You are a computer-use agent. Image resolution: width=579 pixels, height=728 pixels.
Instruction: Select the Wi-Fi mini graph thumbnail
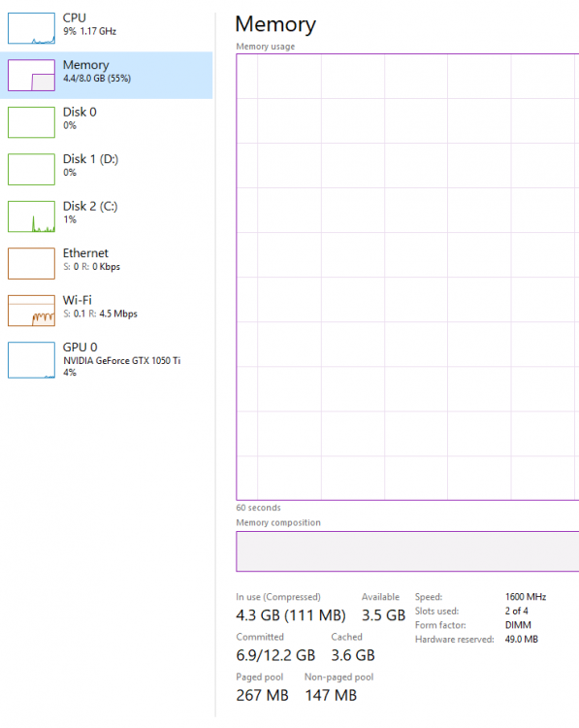[x=31, y=311]
